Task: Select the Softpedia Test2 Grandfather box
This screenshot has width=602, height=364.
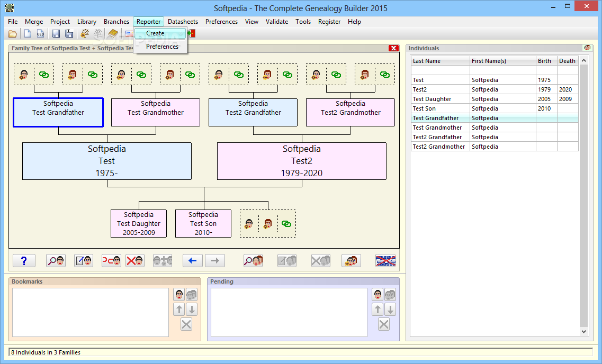Action: point(253,112)
